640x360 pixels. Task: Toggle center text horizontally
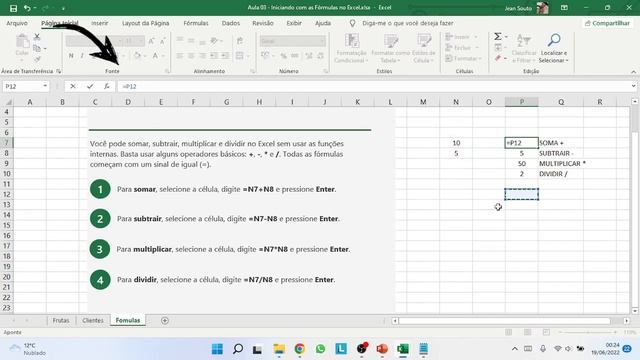pyautogui.click(x=191, y=56)
